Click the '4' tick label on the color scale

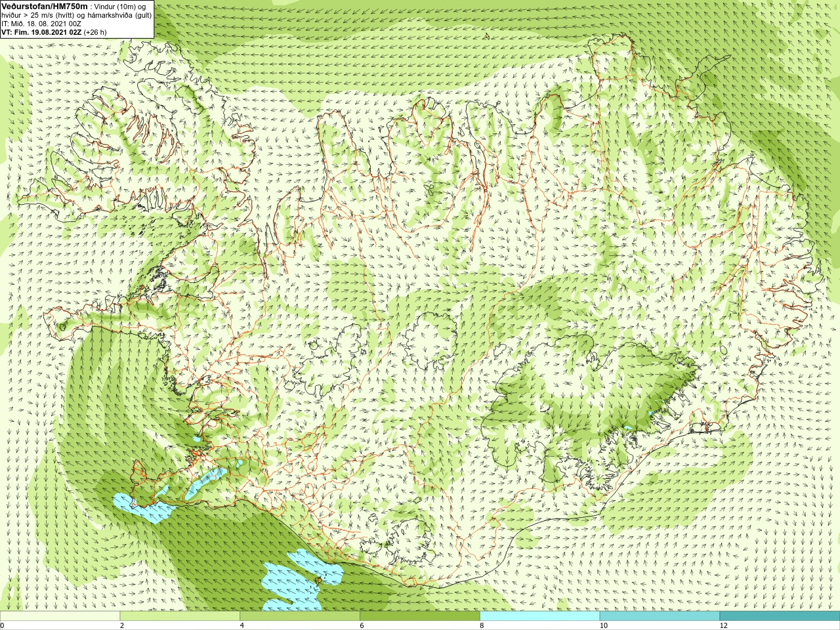pyautogui.click(x=242, y=625)
